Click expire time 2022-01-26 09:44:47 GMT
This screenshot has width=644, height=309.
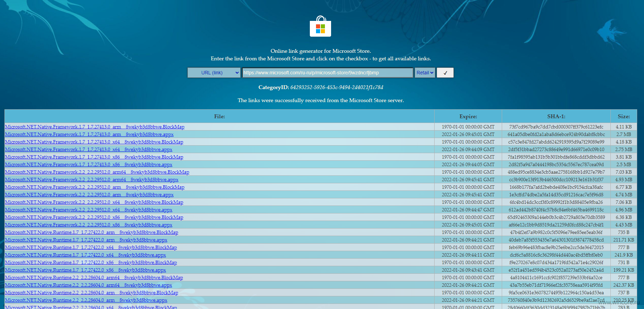(x=468, y=210)
